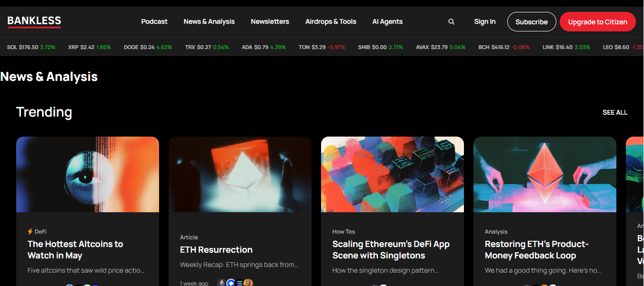Image resolution: width=644 pixels, height=286 pixels.
Task: Open the Newsletters menu
Action: (270, 21)
